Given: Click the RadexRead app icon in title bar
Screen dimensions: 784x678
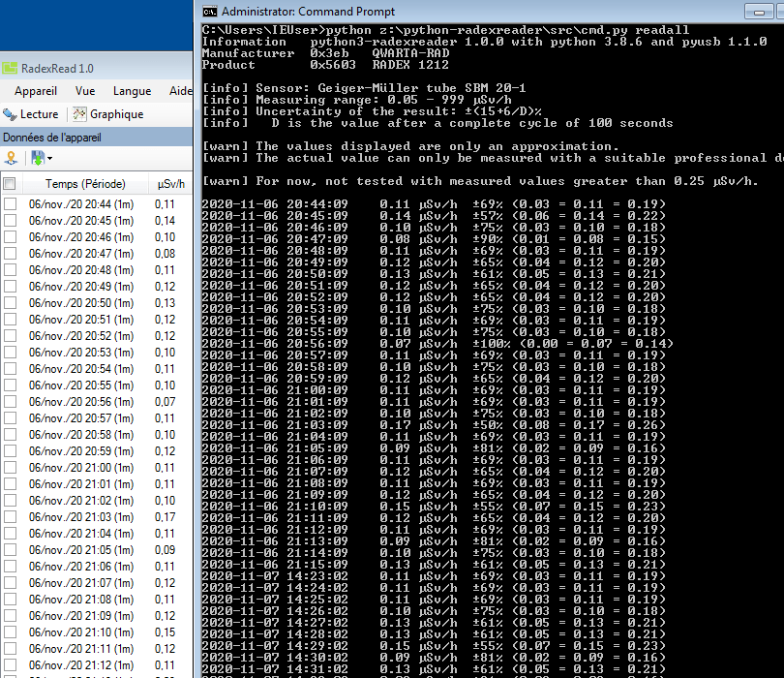Looking at the screenshot, I should click(x=10, y=68).
